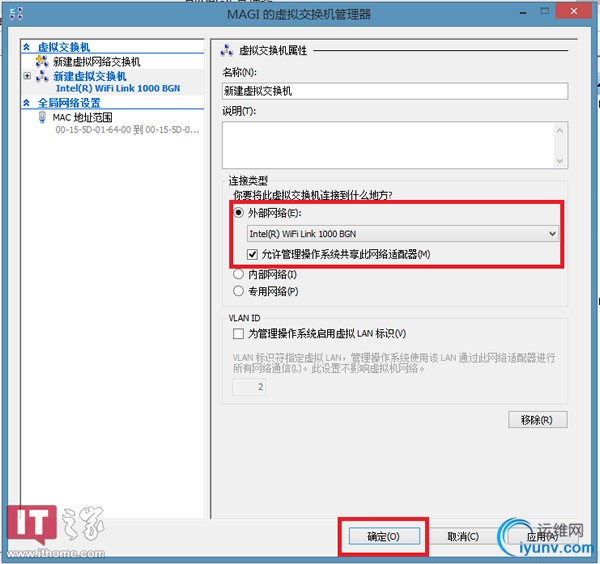Viewport: 600px width, 564px height.
Task: Click the 全局网络设置 section header
Action: 69,103
